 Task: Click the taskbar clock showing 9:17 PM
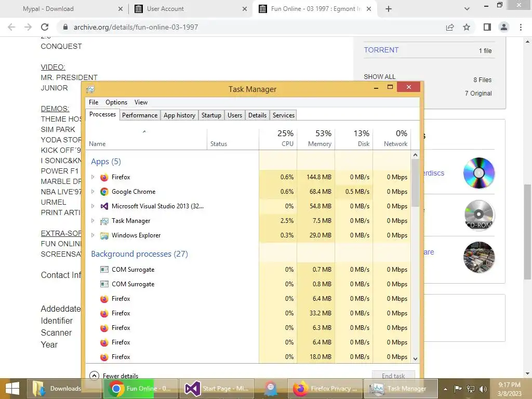point(509,389)
